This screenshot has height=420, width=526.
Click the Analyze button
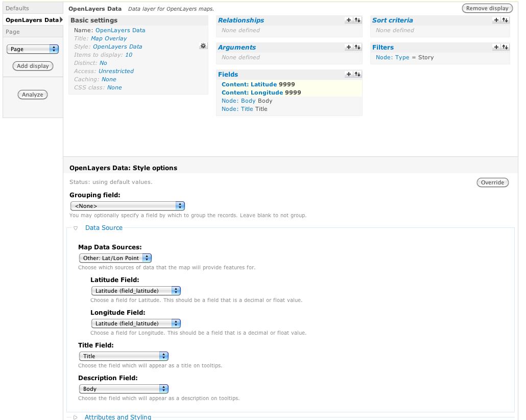[x=33, y=95]
